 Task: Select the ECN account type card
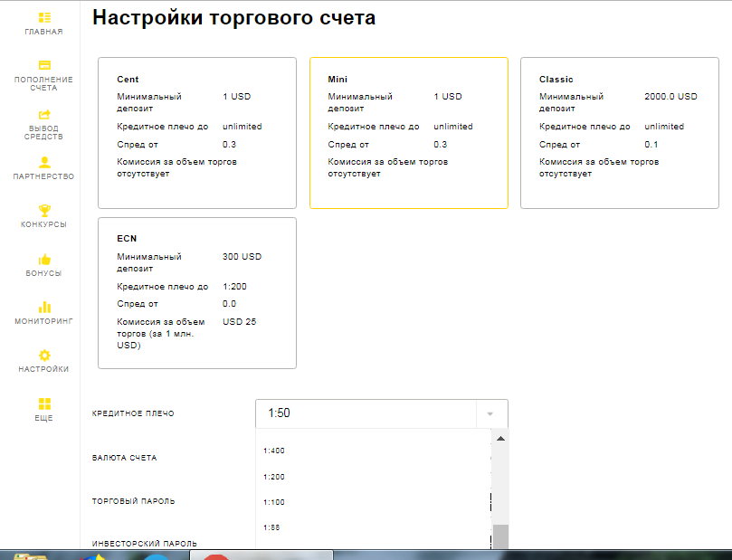click(x=197, y=293)
